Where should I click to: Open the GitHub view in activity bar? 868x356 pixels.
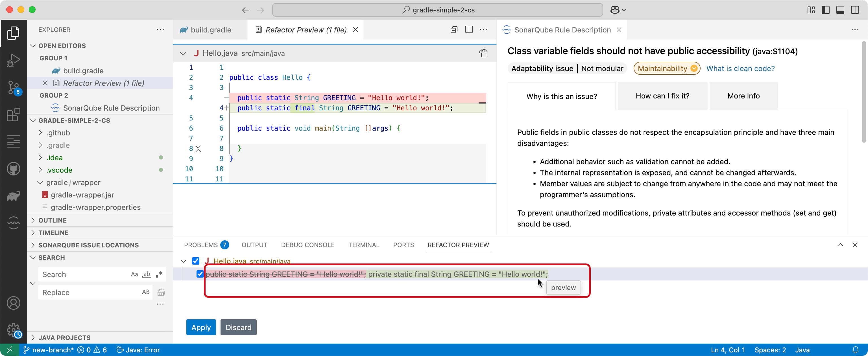tap(14, 169)
